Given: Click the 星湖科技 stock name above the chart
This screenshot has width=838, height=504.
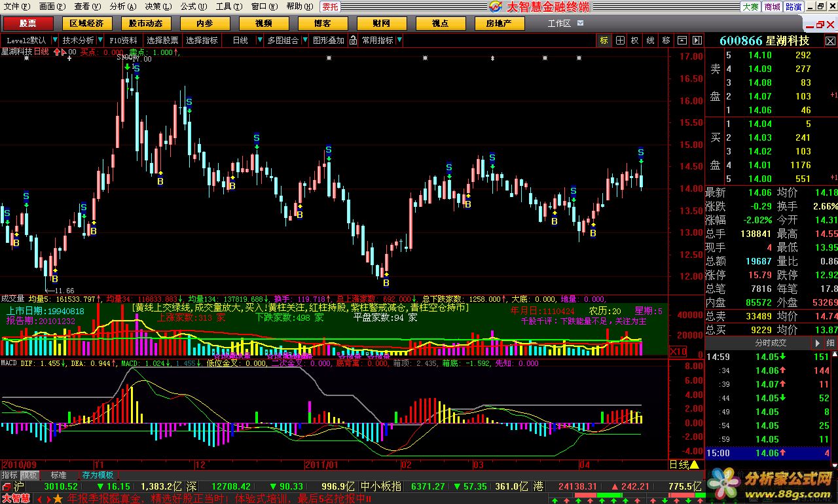Looking at the screenshot, I should click(x=16, y=51).
